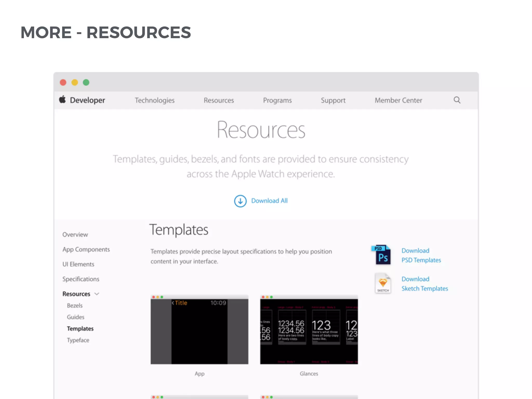Open Bezels under Resources
This screenshot has width=532, height=399.
[75, 306]
